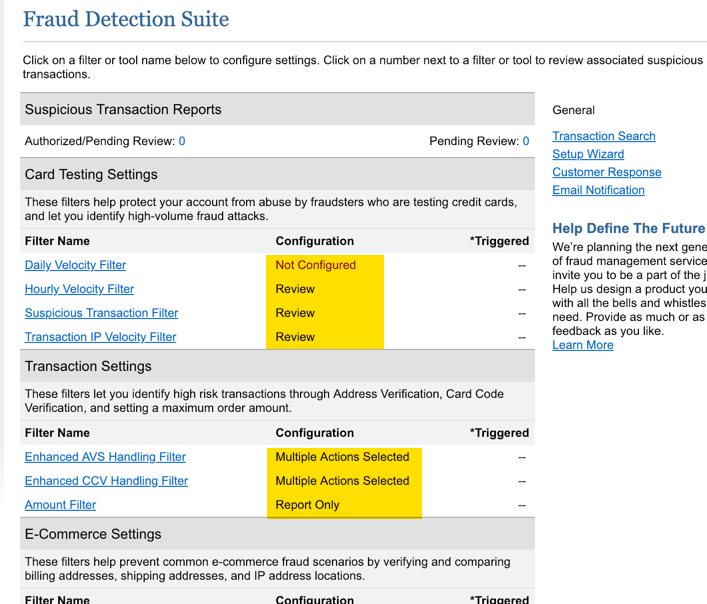The width and height of the screenshot is (707, 604).
Task: Open the Daily Velocity Filter link
Action: [75, 265]
